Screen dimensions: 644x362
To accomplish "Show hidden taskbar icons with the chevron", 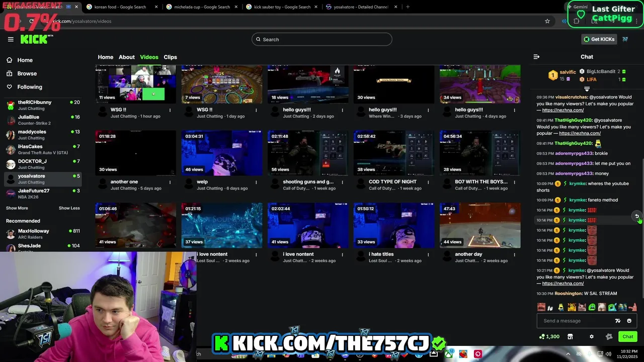I will click(x=568, y=354).
